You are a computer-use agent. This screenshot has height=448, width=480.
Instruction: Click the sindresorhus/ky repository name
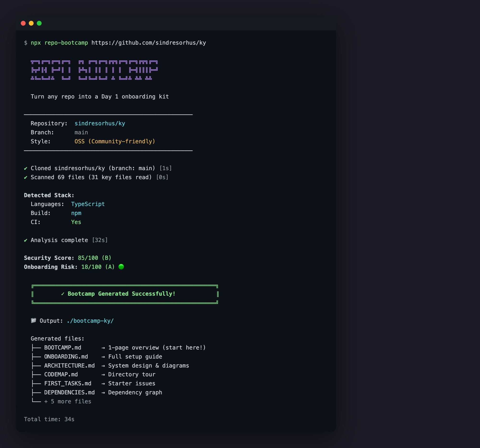[x=100, y=123]
